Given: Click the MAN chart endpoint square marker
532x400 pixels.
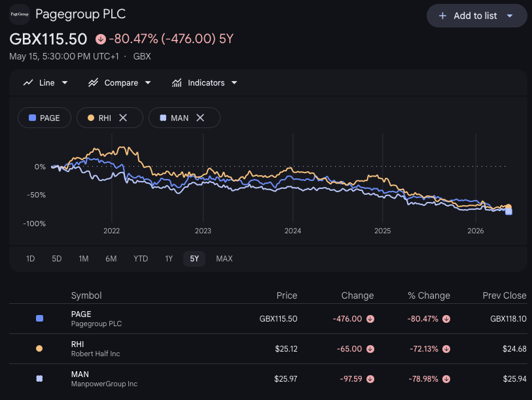Looking at the screenshot, I should 508,212.
